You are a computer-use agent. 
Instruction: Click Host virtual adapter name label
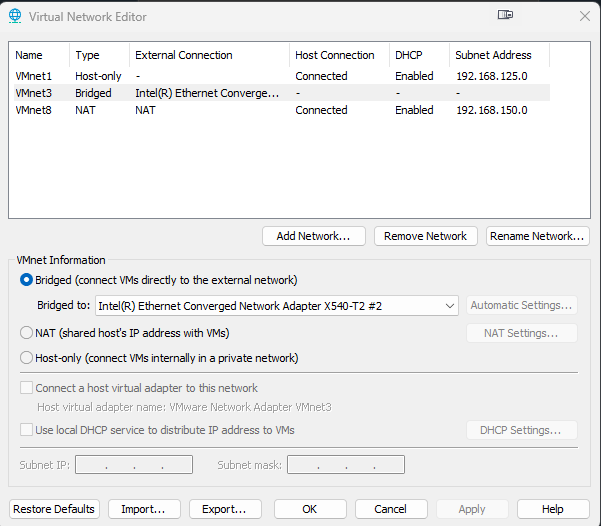pyautogui.click(x=184, y=407)
